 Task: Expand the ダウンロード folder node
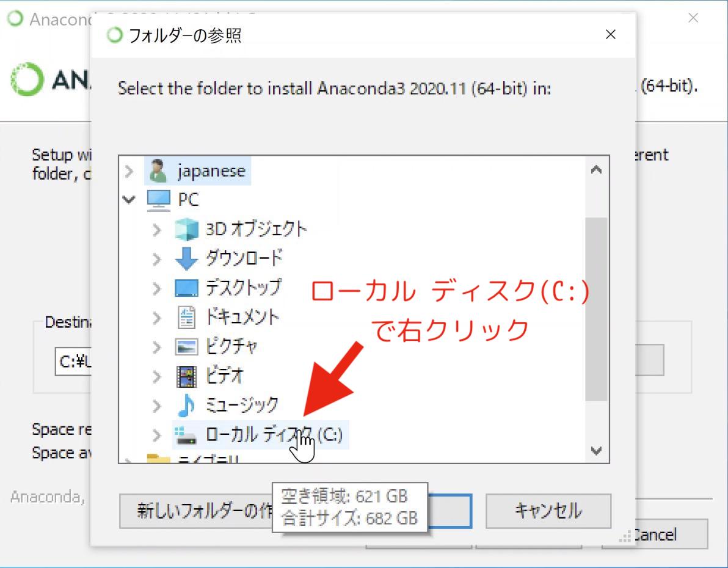click(x=157, y=258)
